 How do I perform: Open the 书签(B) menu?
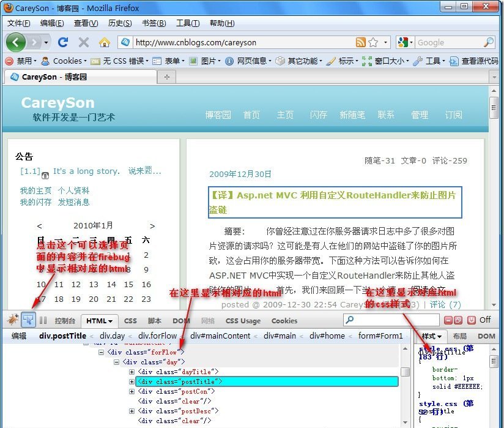tap(154, 23)
